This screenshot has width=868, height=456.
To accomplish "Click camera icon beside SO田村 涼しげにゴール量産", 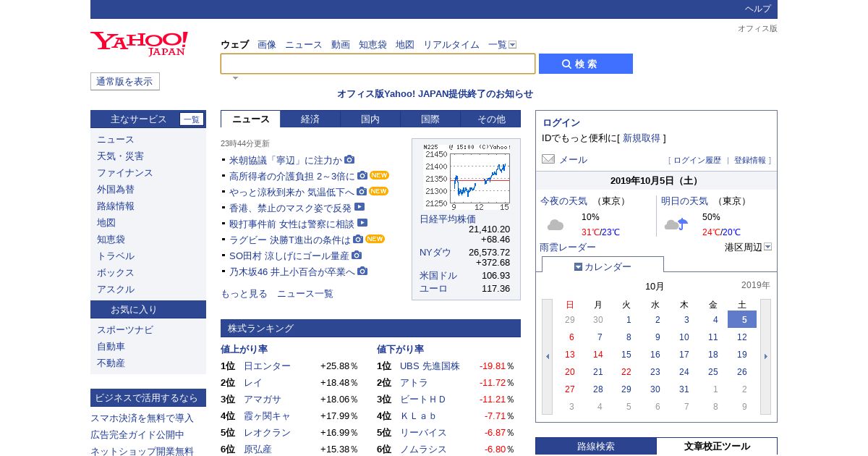I will click(357, 256).
